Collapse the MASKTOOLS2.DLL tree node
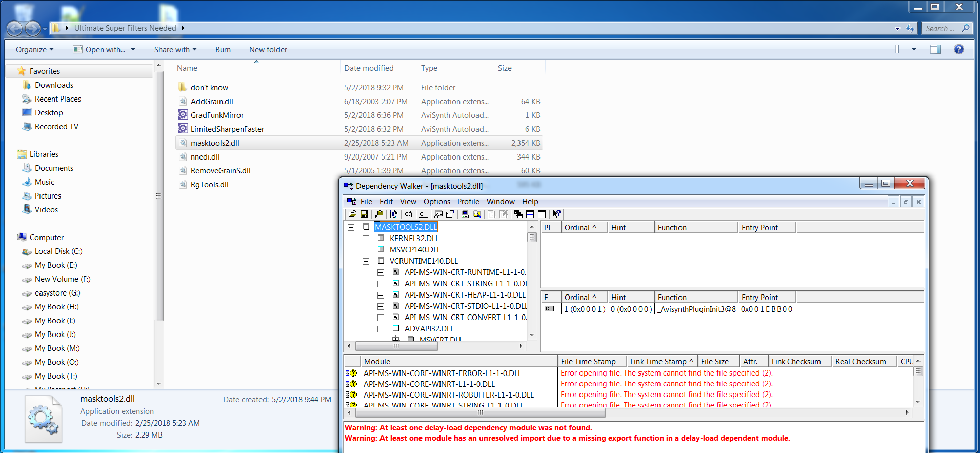Viewport: 980px width, 453px height. click(x=351, y=227)
